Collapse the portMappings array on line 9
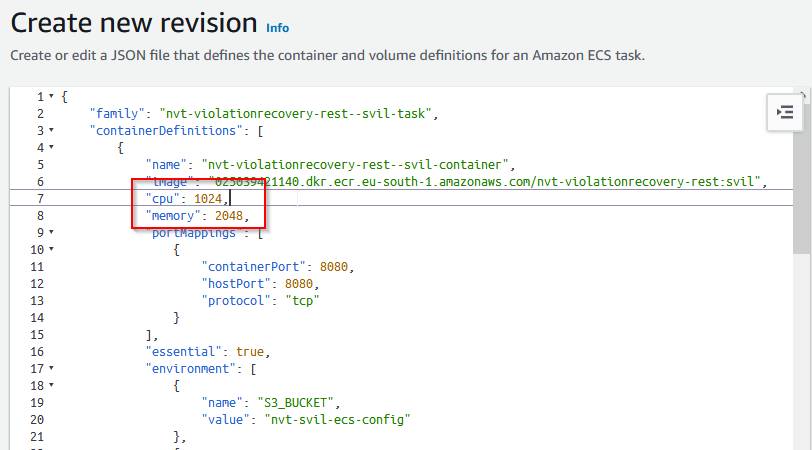 51,233
